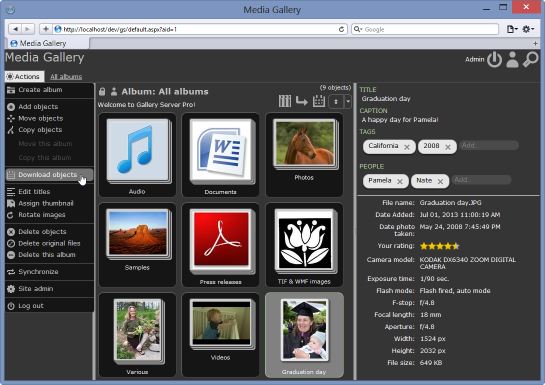Click the Add tag input field
Image resolution: width=545 pixels, height=385 pixels.
pyautogui.click(x=489, y=146)
